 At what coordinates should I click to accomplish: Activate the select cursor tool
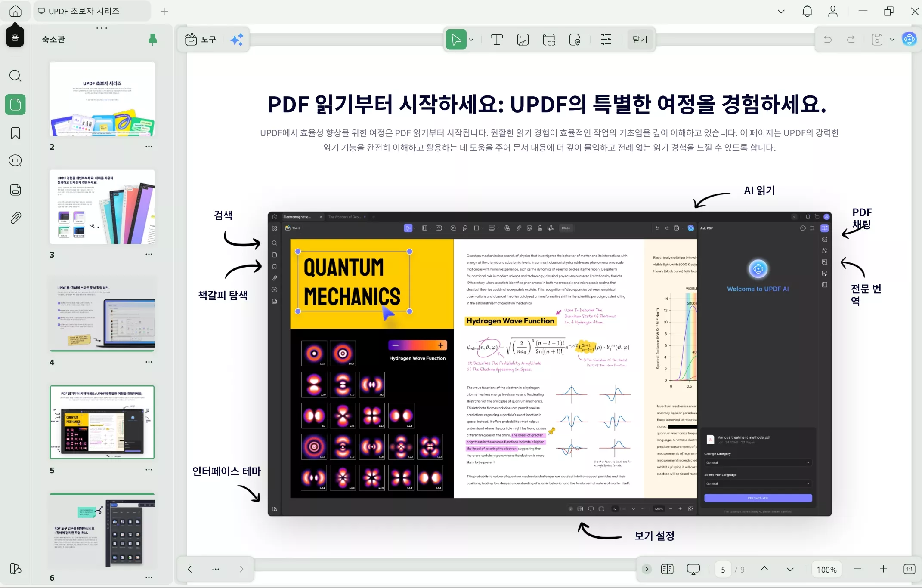pos(456,40)
